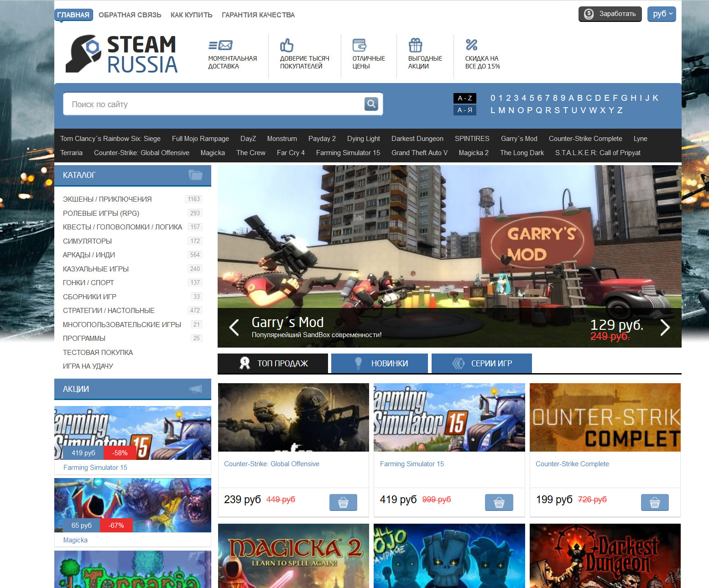Switch to Топ продаж tab
Image resolution: width=709 pixels, height=588 pixels.
coord(273,363)
